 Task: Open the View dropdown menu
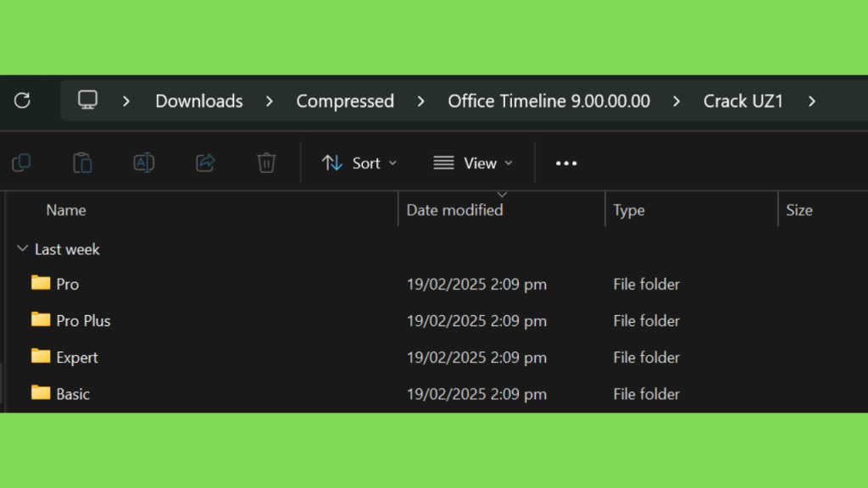(x=473, y=164)
